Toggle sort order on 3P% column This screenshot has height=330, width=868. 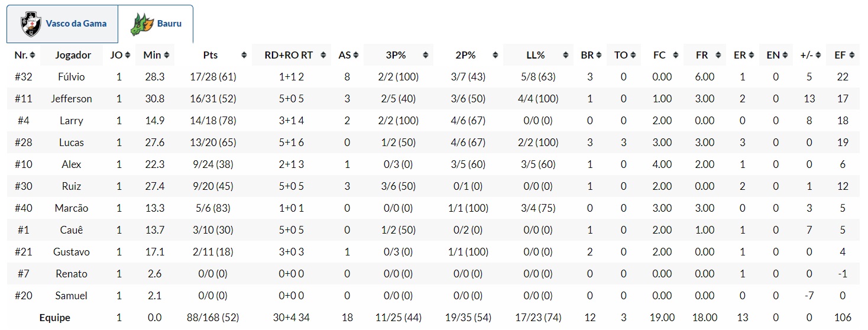click(x=425, y=55)
